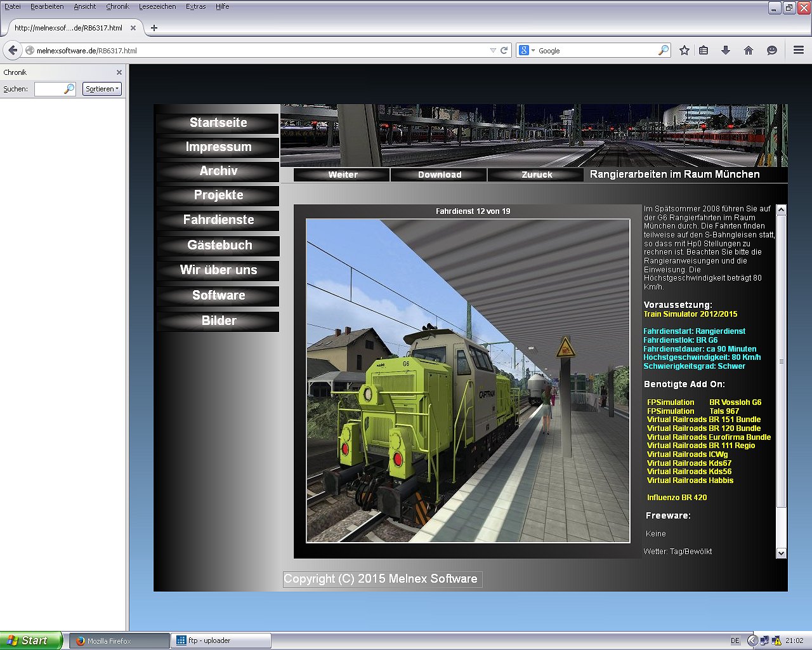Click the Google search engine icon
Screen dimensions: 812x650
523,51
